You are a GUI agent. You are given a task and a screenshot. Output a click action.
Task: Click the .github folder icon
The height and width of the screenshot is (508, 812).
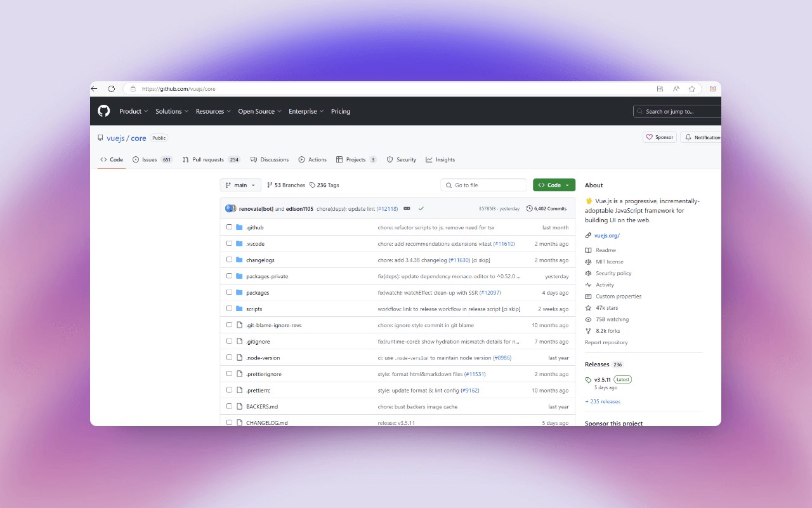[x=239, y=227]
